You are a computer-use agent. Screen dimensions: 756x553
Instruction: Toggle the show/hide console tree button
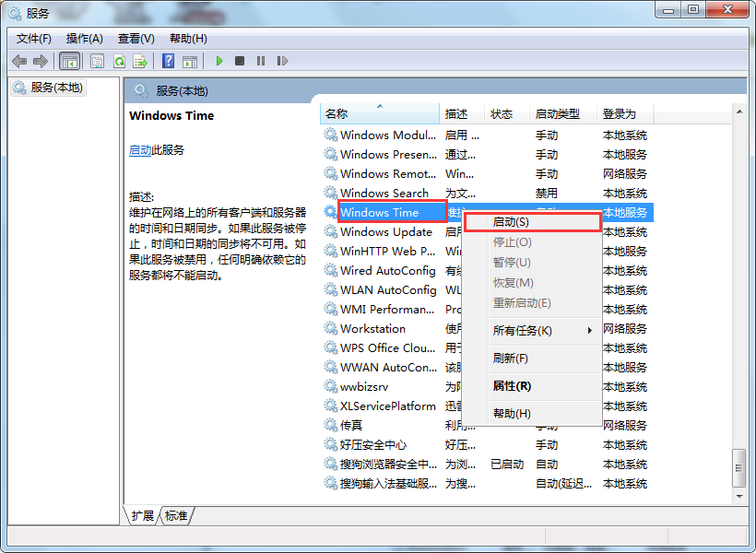pyautogui.click(x=69, y=61)
